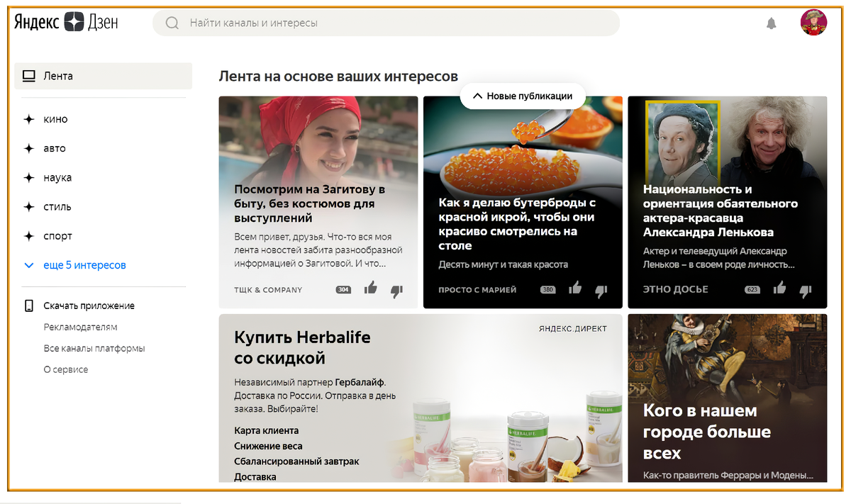The width and height of the screenshot is (851, 504).
Task: Click the Лента feed icon
Action: 29,76
